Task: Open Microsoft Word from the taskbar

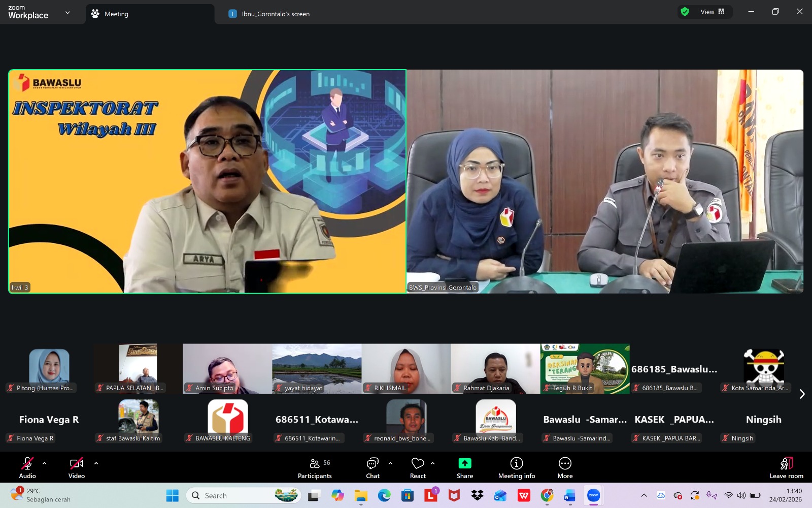Action: tap(570, 495)
